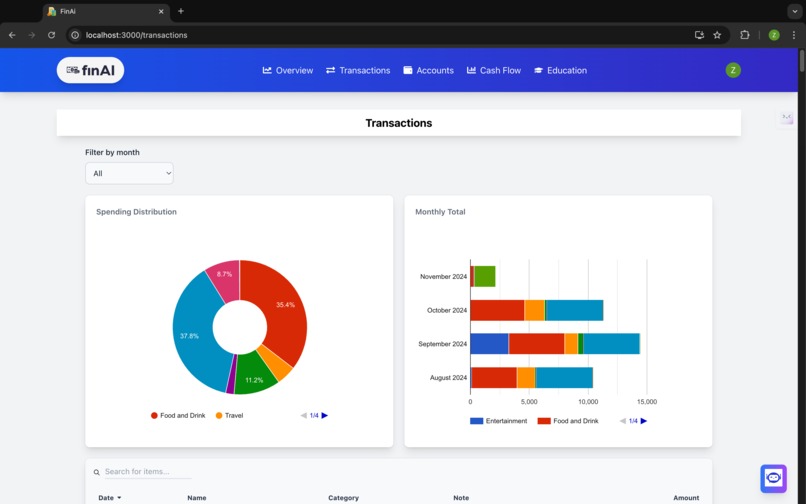Click the site information icon in address bar

[75, 35]
